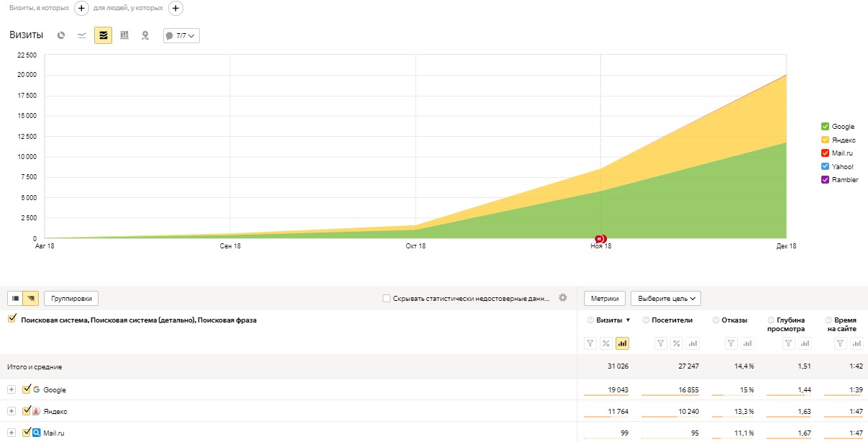Enable hiding statistically unreliable data checkbox
Screen dimensions: 868x442
pos(387,298)
